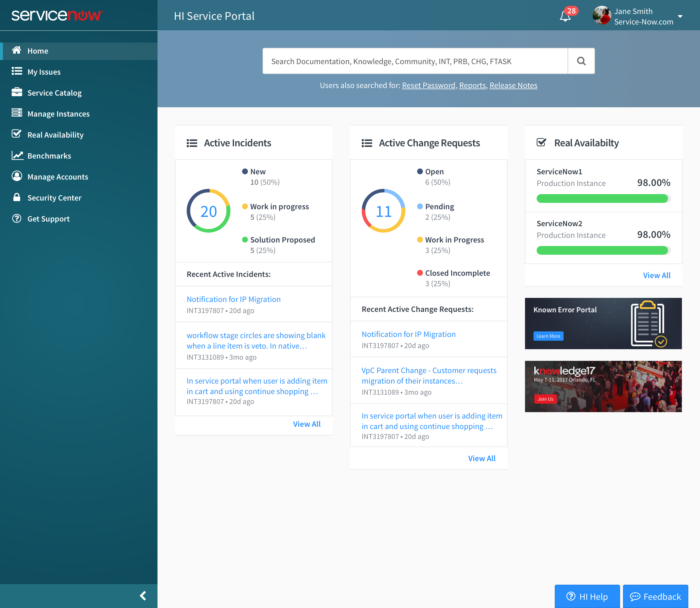Click the ServiceNow logo
Viewport: 700px width, 608px height.
[x=57, y=15]
